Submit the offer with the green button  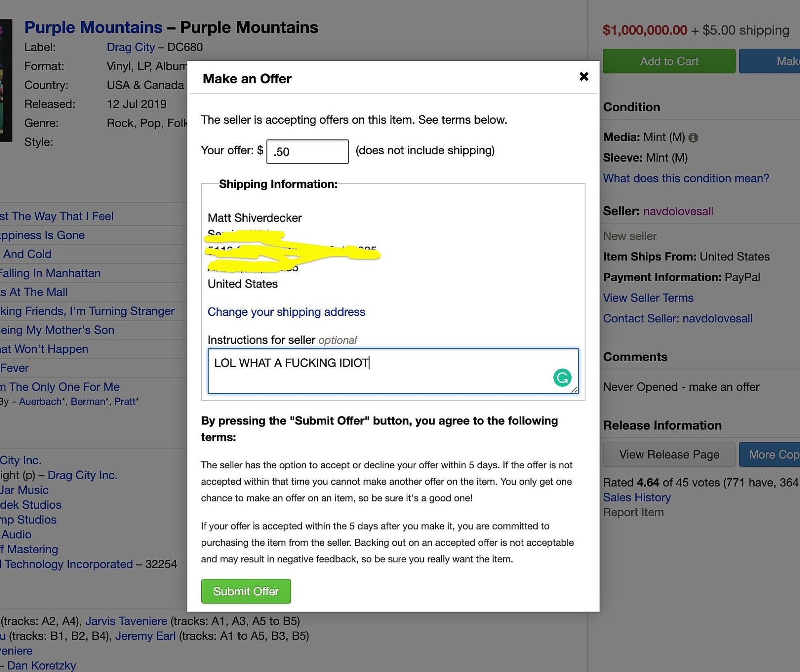(246, 591)
